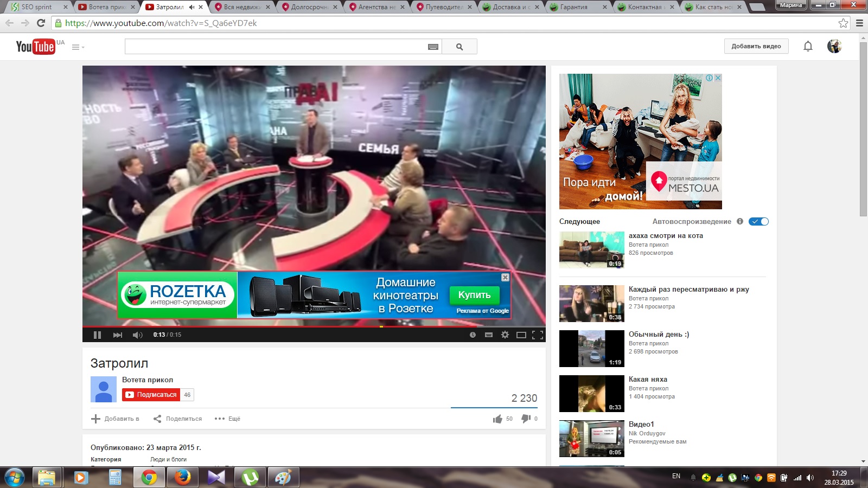Screen dimensions: 868x488
Task: Open the Chrome main menu
Action: click(x=859, y=23)
